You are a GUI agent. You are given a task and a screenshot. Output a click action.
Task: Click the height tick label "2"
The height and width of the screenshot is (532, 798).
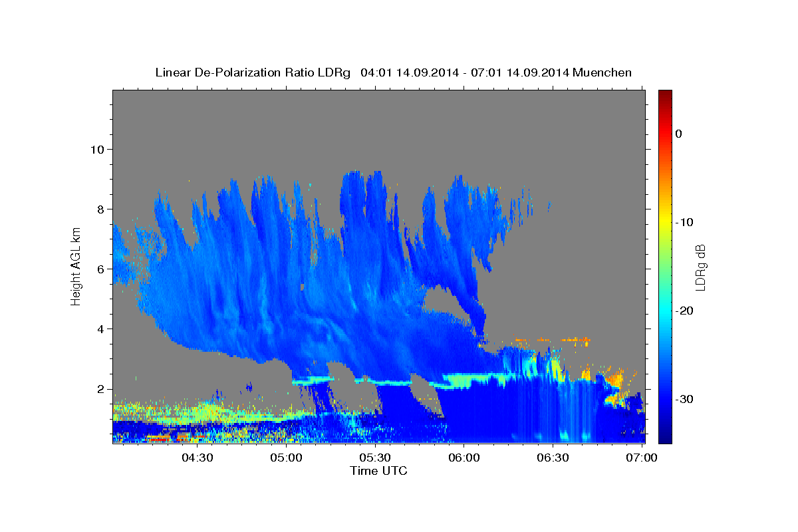click(100, 389)
